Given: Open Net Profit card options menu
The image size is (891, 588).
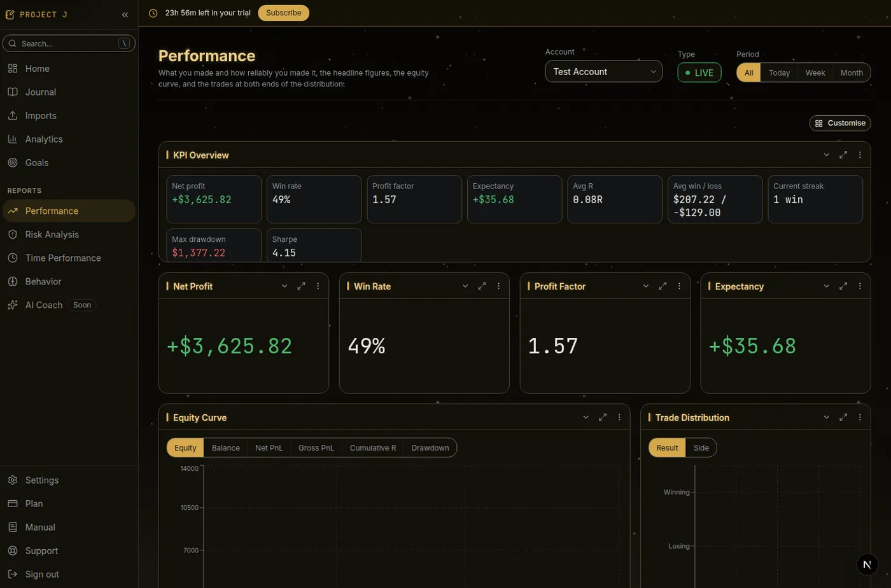Looking at the screenshot, I should pyautogui.click(x=318, y=286).
